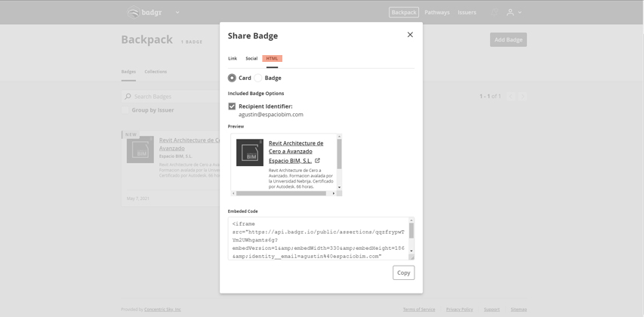Viewport: 644px width, 317px height.
Task: Copy the embed code
Action: coord(403,272)
